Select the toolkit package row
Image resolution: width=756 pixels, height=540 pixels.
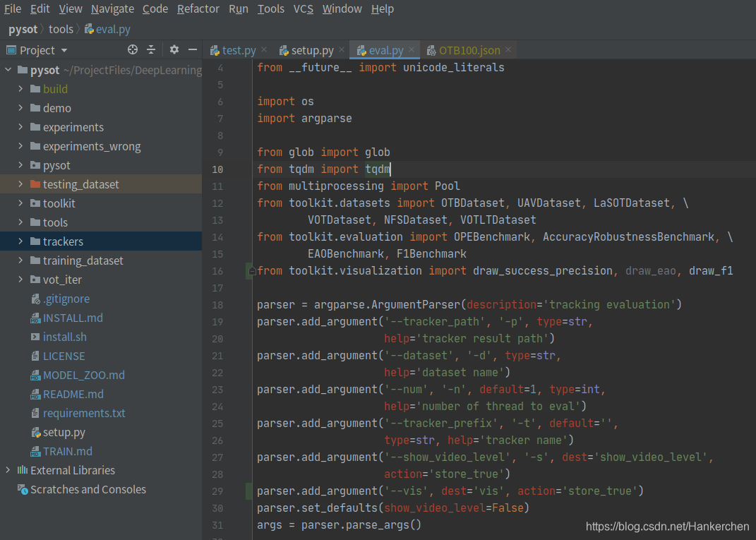(101, 203)
